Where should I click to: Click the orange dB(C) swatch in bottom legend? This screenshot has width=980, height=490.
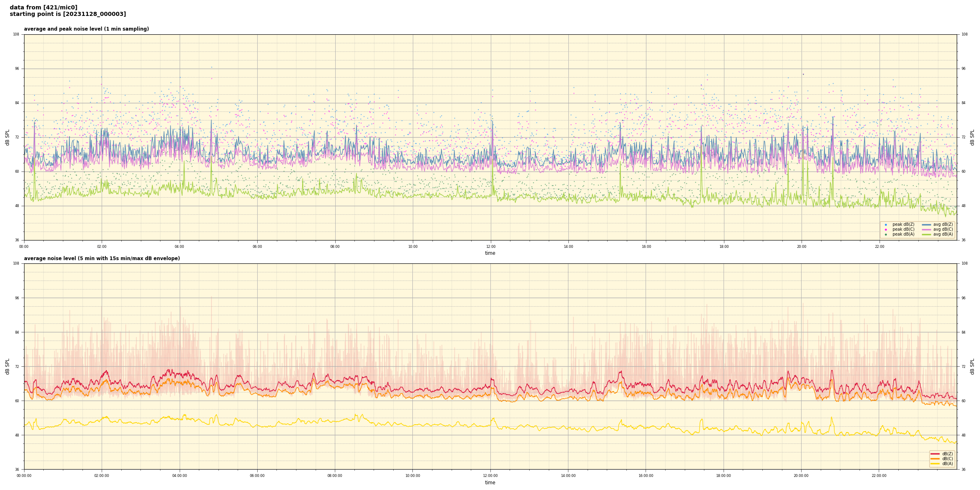(935, 459)
